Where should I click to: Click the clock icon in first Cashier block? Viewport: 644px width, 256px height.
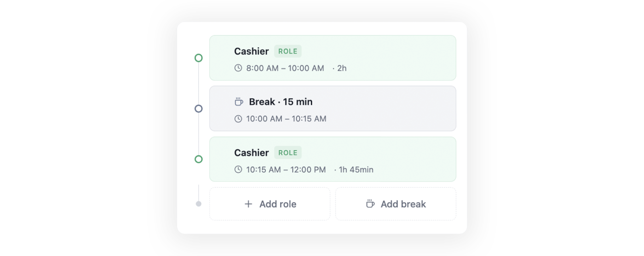coord(238,68)
